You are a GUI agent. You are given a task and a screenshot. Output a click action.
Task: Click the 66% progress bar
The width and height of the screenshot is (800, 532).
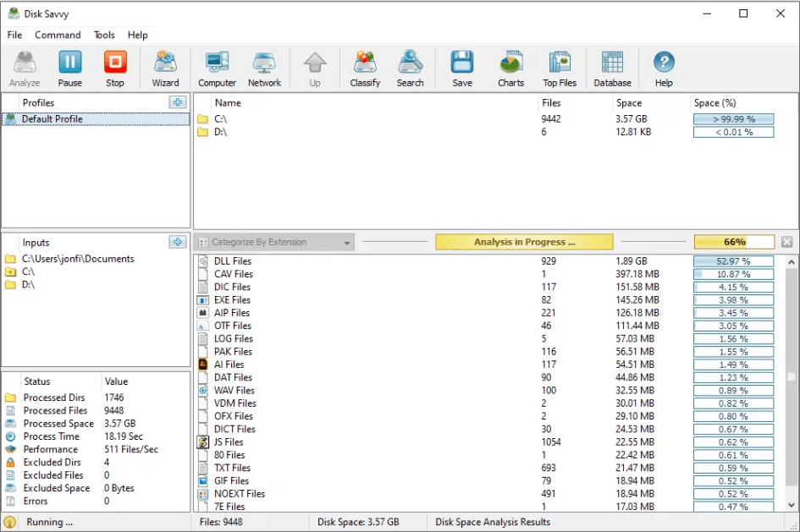pos(734,242)
